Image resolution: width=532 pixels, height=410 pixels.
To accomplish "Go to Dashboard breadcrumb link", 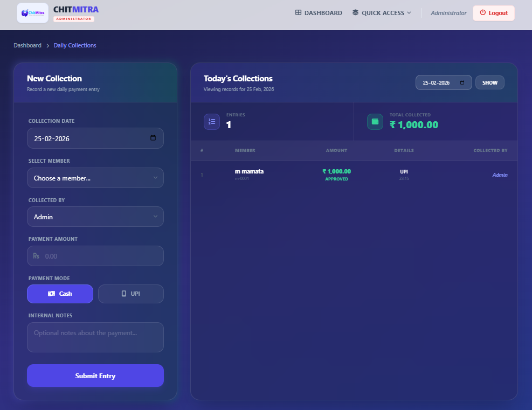I will click(x=27, y=45).
